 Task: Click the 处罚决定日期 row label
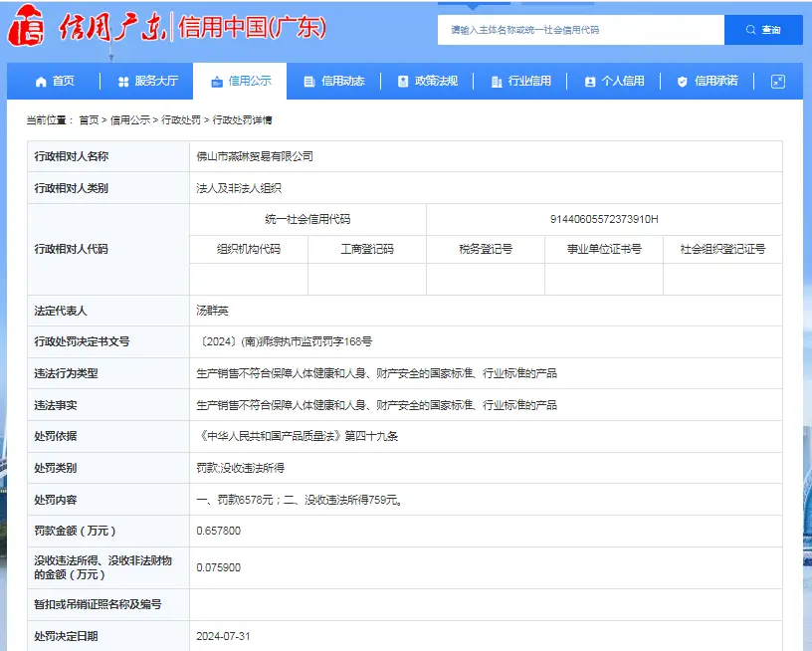tap(66, 636)
